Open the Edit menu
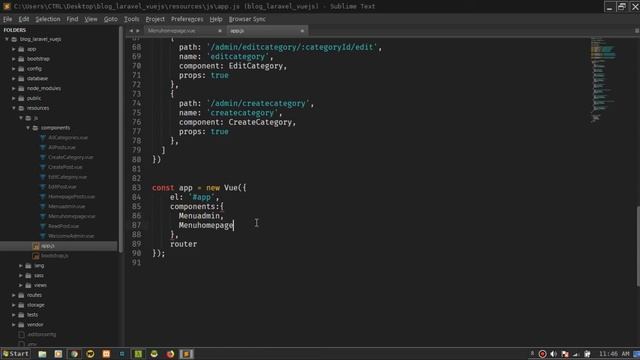Viewport: 640px width, 360px height. click(24, 19)
